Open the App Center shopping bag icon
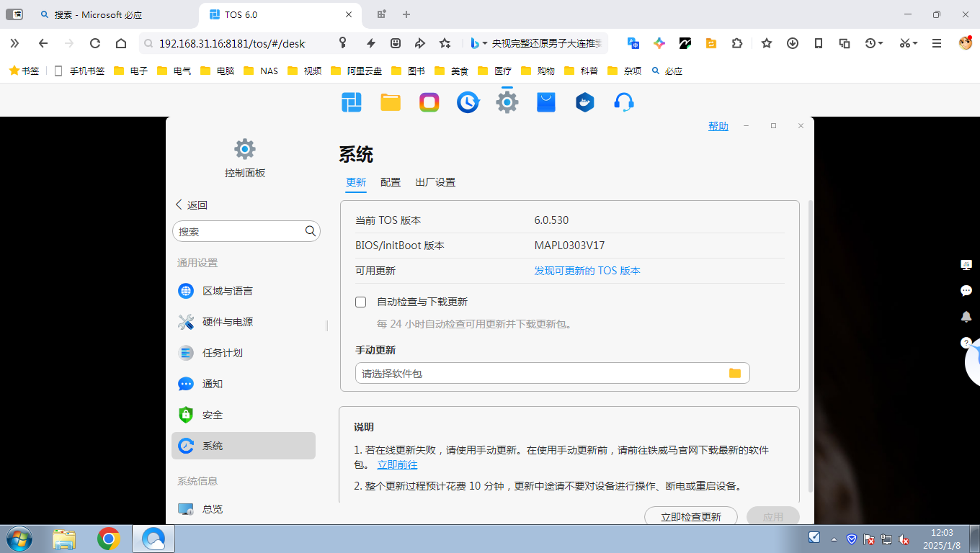The height and width of the screenshot is (553, 980). tap(545, 102)
